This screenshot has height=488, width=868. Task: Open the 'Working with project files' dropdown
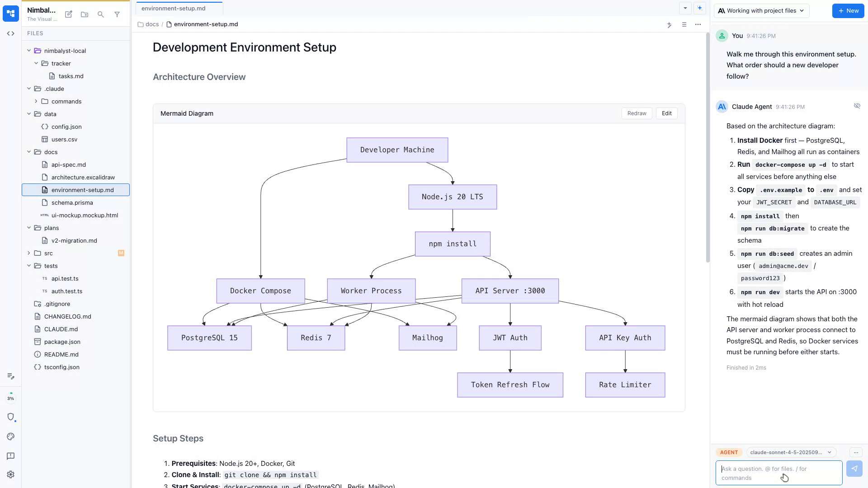click(761, 11)
